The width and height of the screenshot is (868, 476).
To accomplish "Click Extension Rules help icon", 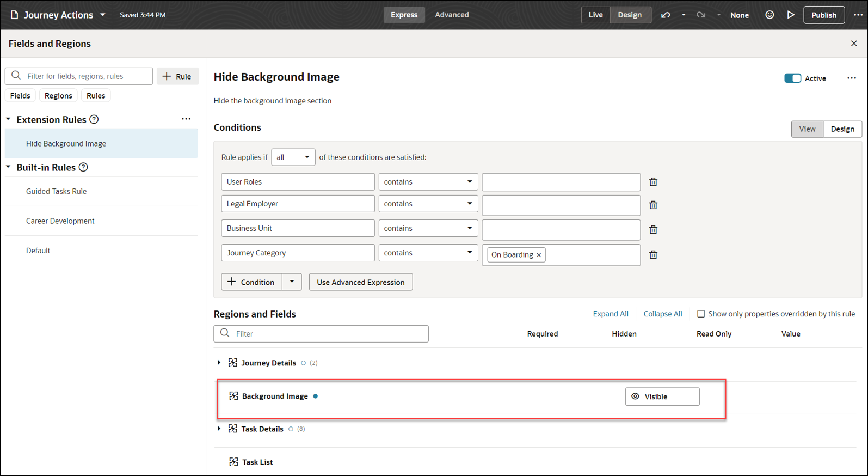I will click(x=94, y=119).
